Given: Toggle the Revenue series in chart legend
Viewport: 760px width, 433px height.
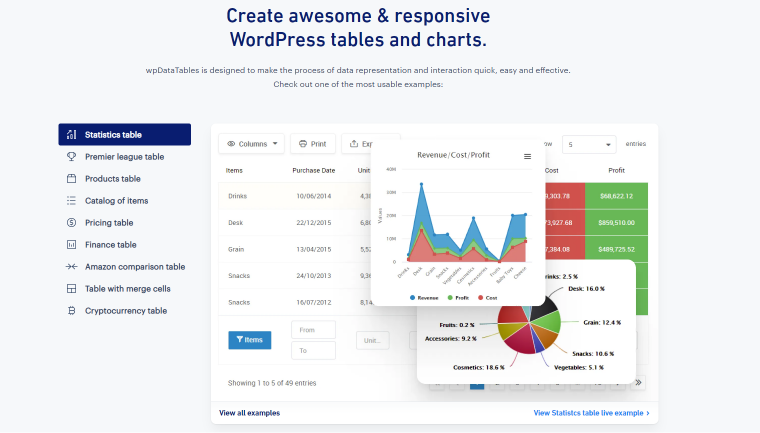Looking at the screenshot, I should pos(426,297).
